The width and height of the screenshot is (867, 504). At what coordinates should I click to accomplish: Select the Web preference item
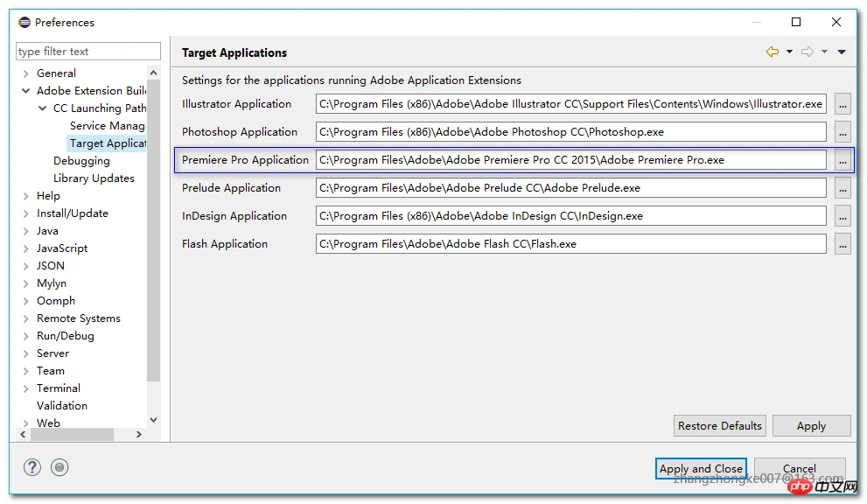[48, 423]
